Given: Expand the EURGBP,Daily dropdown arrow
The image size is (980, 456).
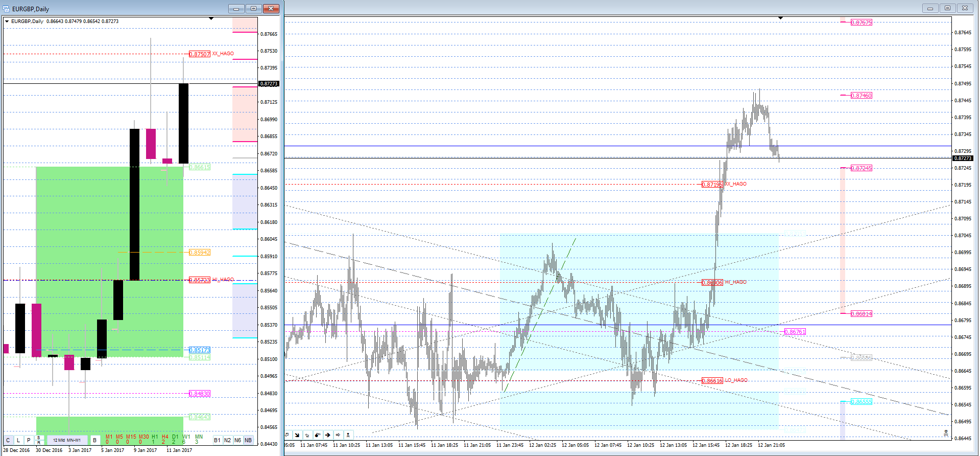Looking at the screenshot, I should tap(7, 21).
